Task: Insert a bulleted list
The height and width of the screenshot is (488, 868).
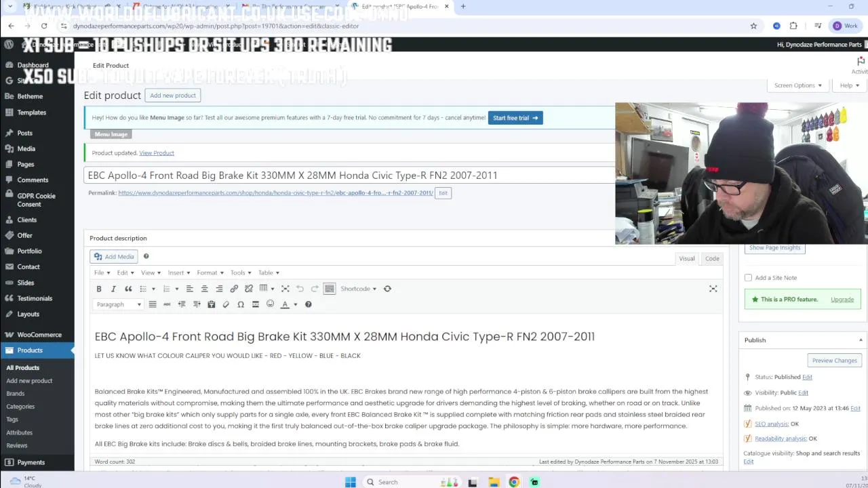Action: pyautogui.click(x=143, y=289)
